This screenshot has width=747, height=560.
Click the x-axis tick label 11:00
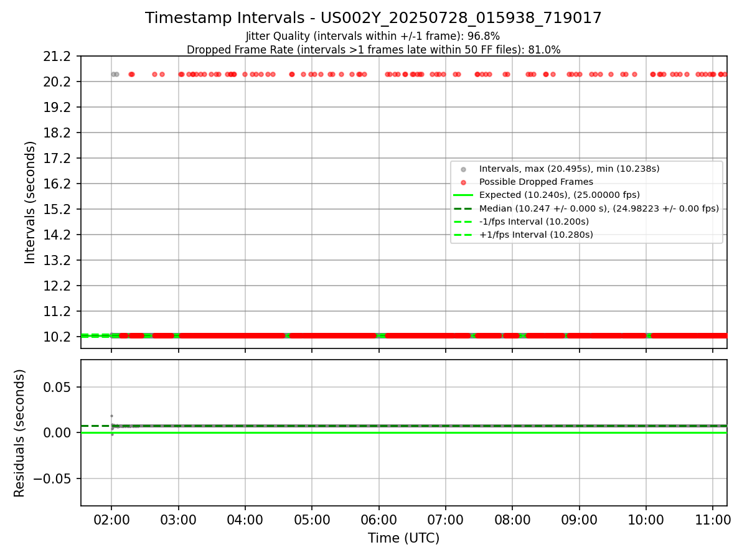713,520
